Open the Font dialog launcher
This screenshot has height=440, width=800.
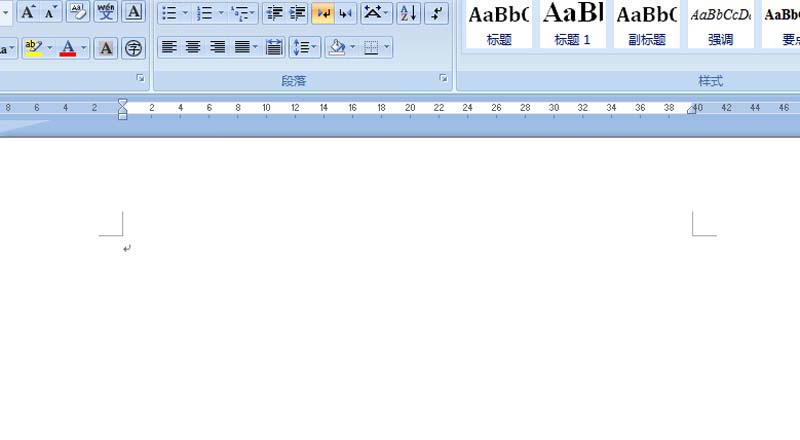(x=140, y=78)
